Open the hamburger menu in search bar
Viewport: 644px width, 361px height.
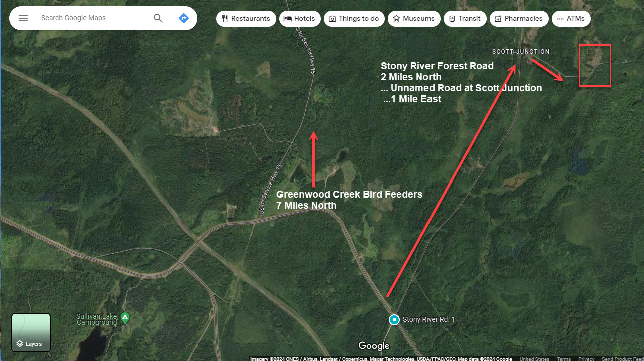click(x=23, y=18)
